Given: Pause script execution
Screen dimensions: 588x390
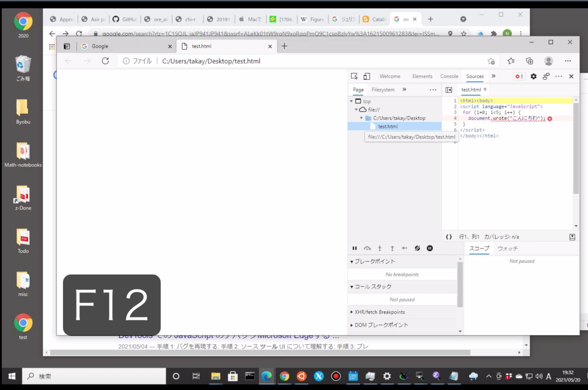Looking at the screenshot, I should tap(355, 248).
